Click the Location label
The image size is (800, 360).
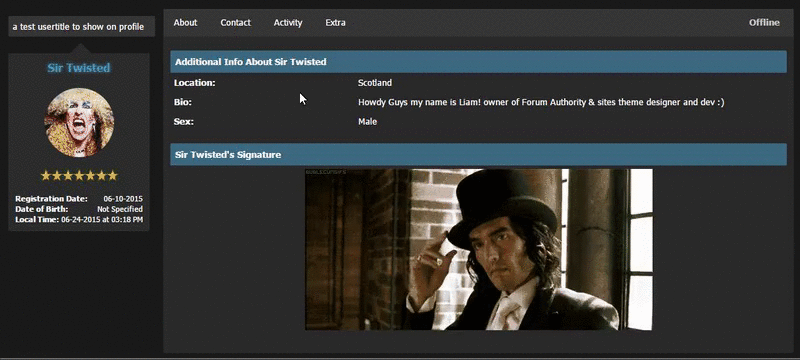click(194, 83)
